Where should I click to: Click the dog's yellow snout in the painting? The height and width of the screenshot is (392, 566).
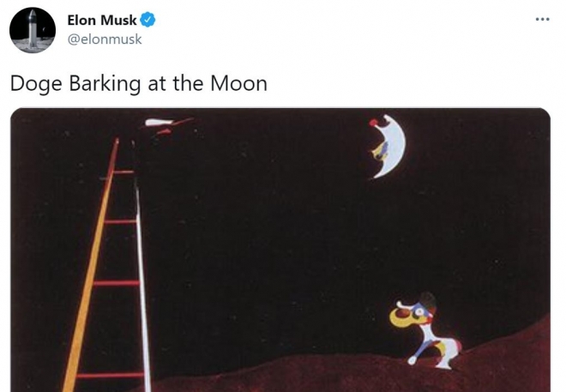[400, 316]
